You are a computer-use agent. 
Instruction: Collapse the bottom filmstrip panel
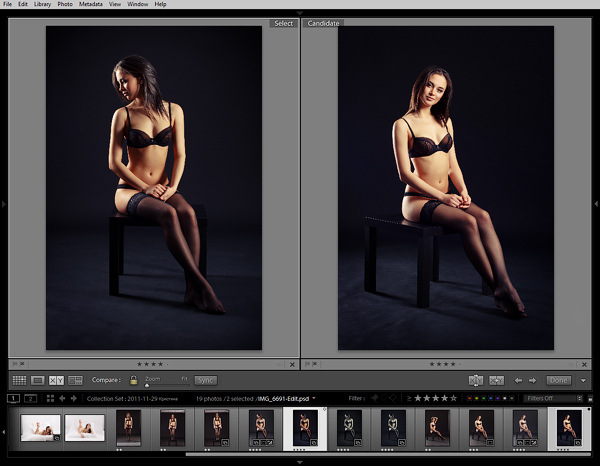[300, 462]
